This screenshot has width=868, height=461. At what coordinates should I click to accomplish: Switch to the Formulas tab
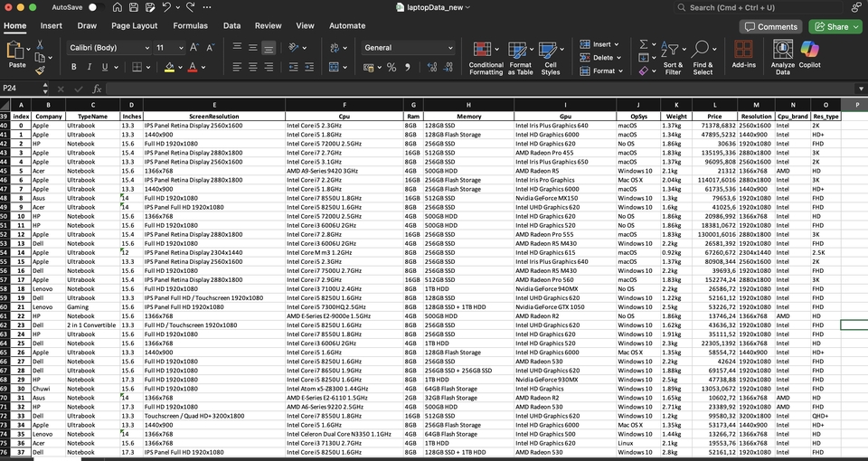tap(191, 25)
